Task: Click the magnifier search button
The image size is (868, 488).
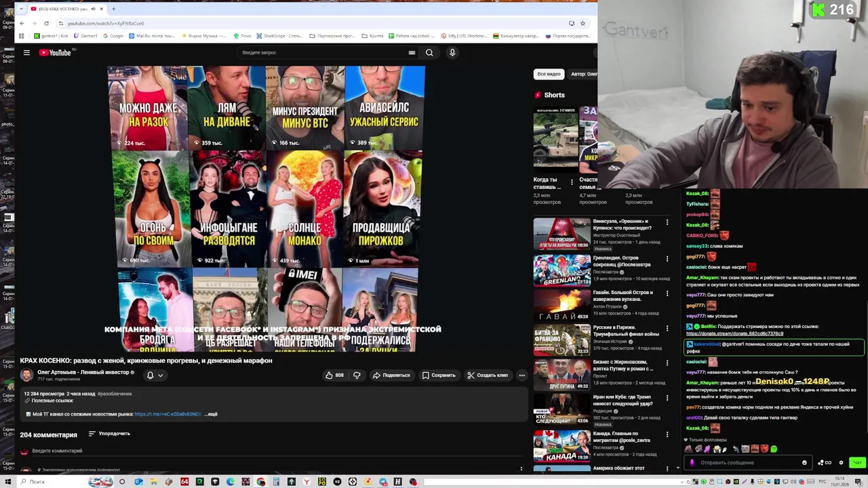Action: point(429,52)
